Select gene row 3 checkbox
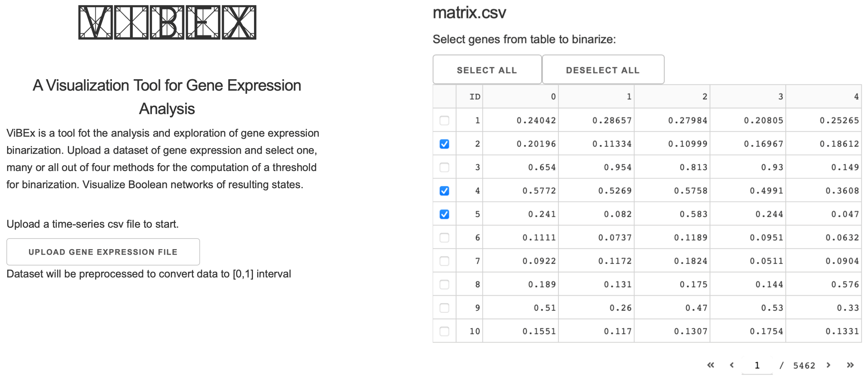The image size is (868, 380). click(x=444, y=167)
